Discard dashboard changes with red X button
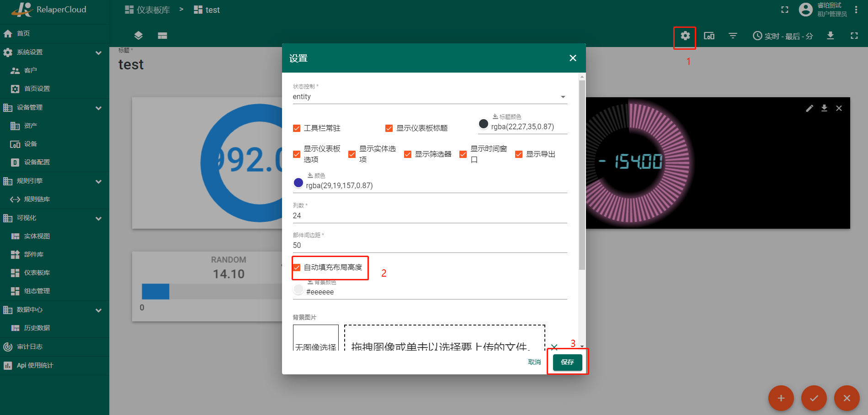The image size is (868, 415). point(847,398)
